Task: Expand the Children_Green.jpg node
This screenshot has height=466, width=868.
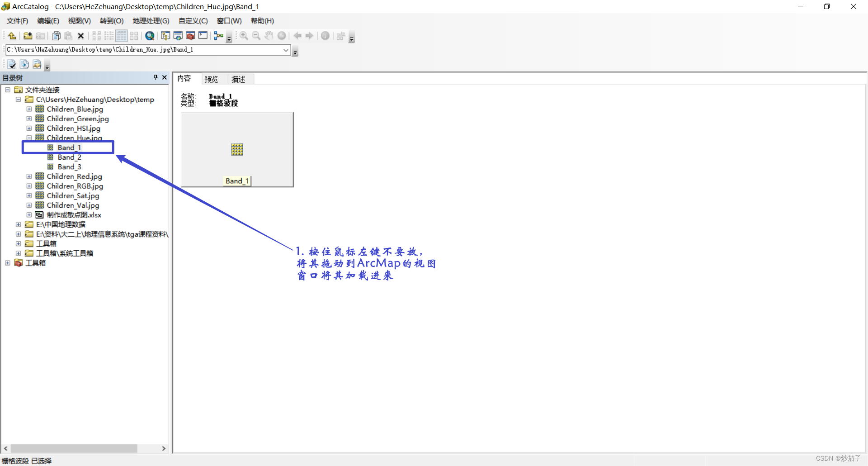Action: click(x=29, y=119)
